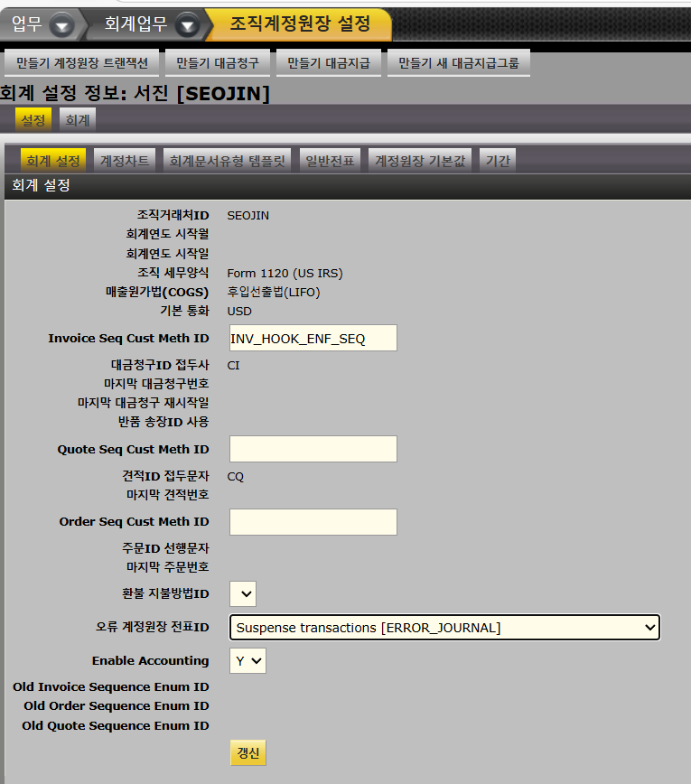Click 만들기 대금지급 button
The height and width of the screenshot is (784, 691).
(x=329, y=63)
